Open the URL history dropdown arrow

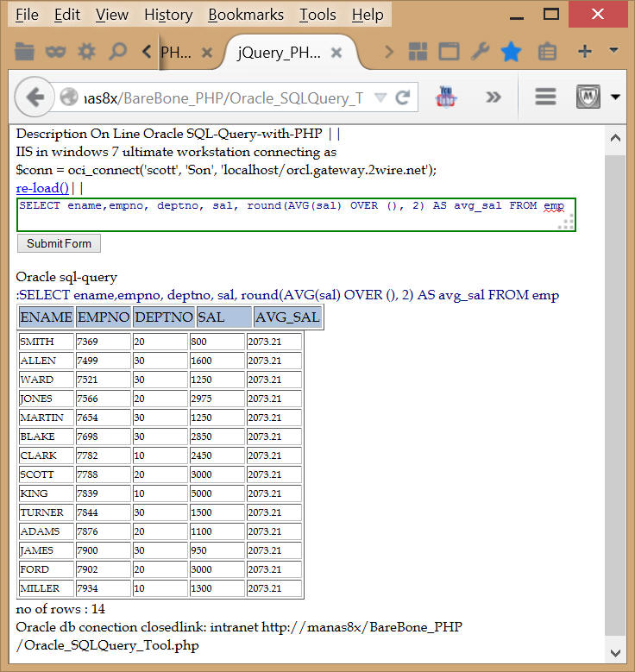[380, 97]
